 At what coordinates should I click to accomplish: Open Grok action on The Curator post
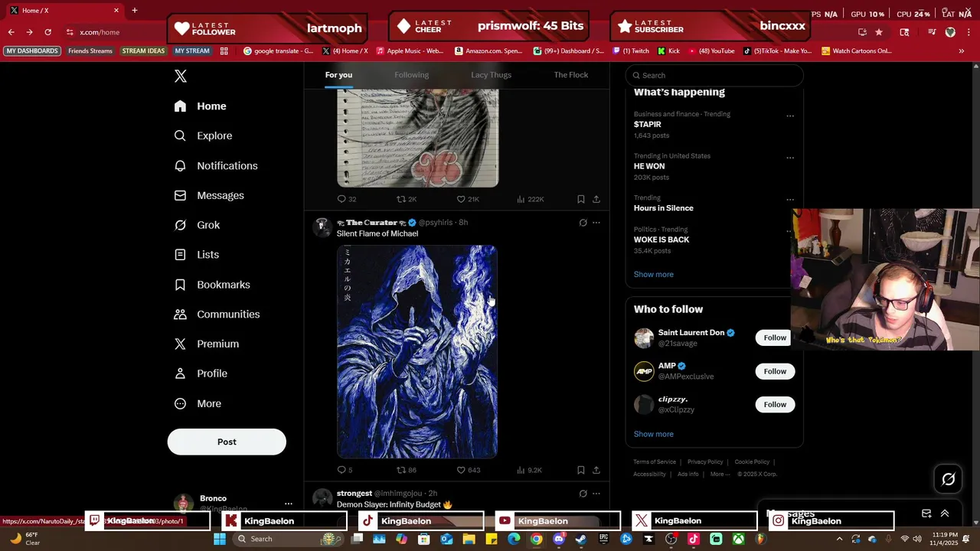583,223
